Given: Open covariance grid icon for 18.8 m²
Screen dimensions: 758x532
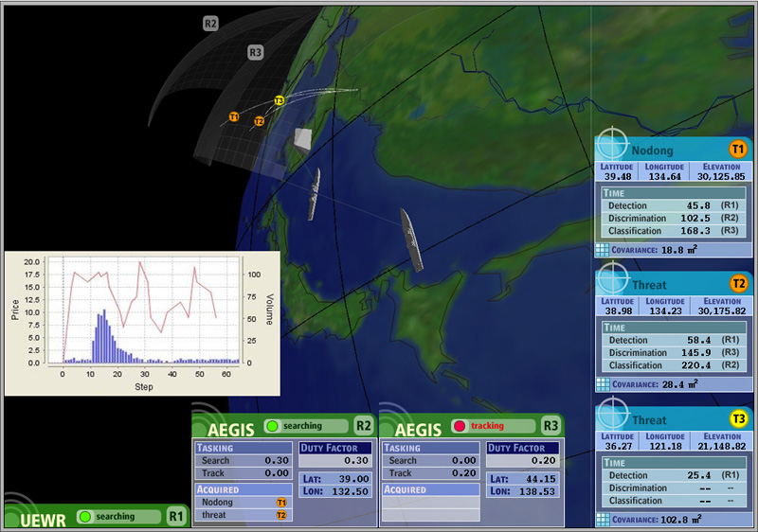Looking at the screenshot, I should point(603,250).
